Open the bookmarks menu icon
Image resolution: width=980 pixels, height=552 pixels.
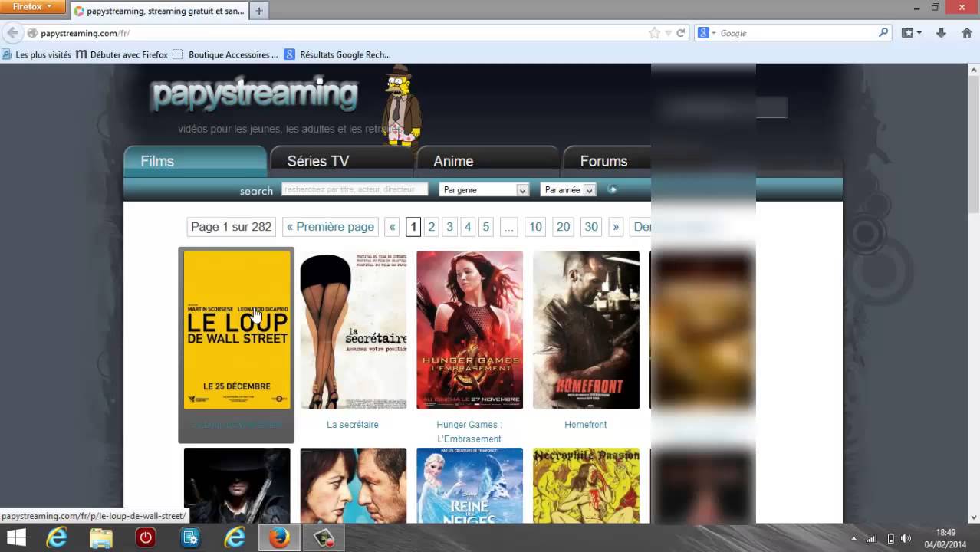point(911,33)
